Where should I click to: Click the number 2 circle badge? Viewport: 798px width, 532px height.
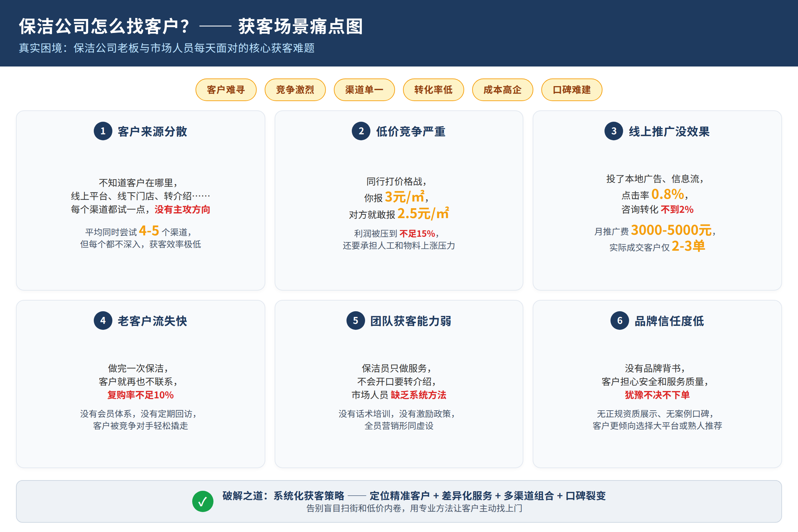[x=361, y=131]
